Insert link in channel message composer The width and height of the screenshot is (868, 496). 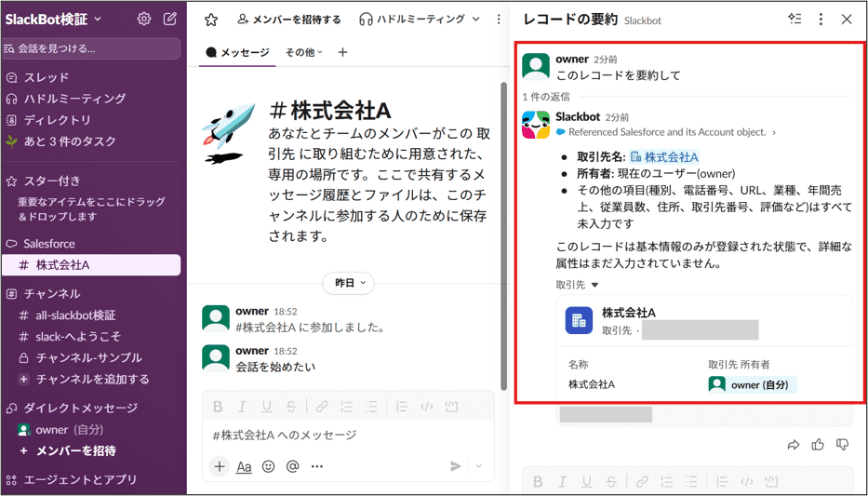322,407
